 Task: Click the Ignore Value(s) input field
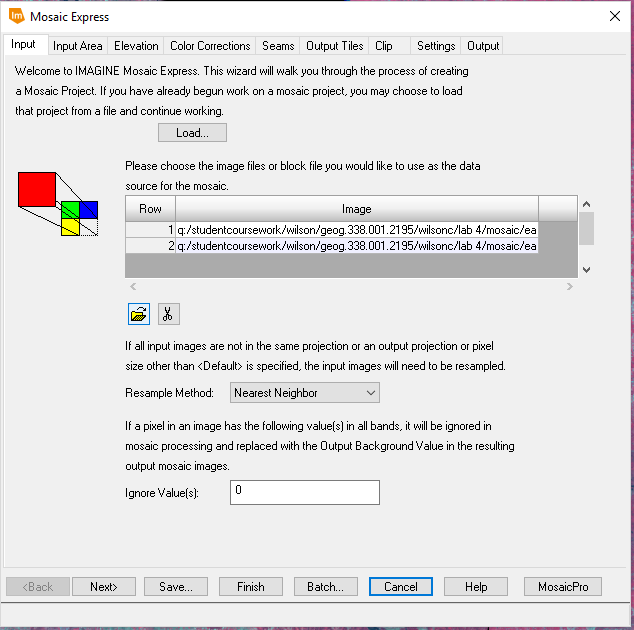coord(305,493)
